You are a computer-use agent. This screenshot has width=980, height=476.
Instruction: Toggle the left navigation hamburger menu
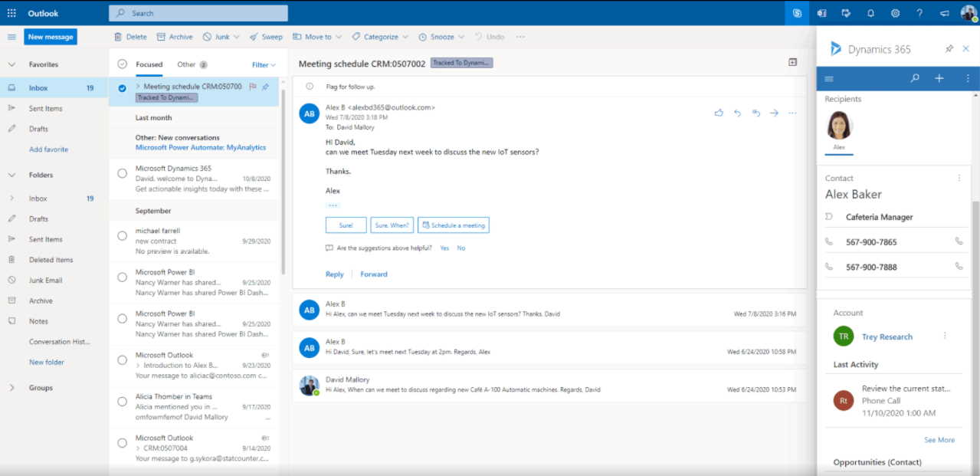(11, 37)
